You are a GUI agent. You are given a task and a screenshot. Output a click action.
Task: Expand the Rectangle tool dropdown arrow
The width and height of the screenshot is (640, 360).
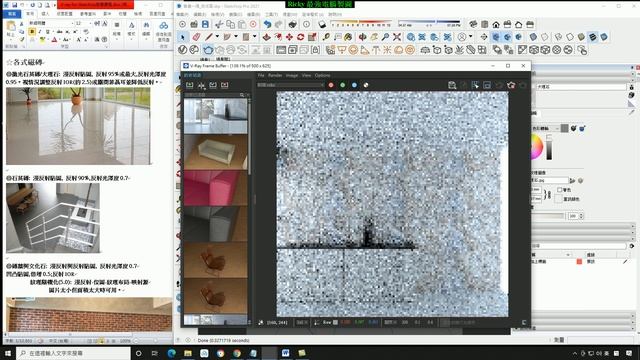coord(254,37)
